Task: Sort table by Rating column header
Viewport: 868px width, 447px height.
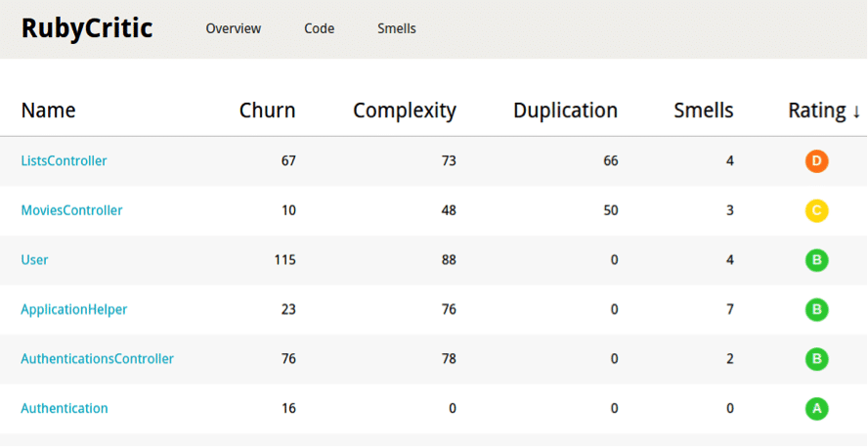Action: pos(824,111)
